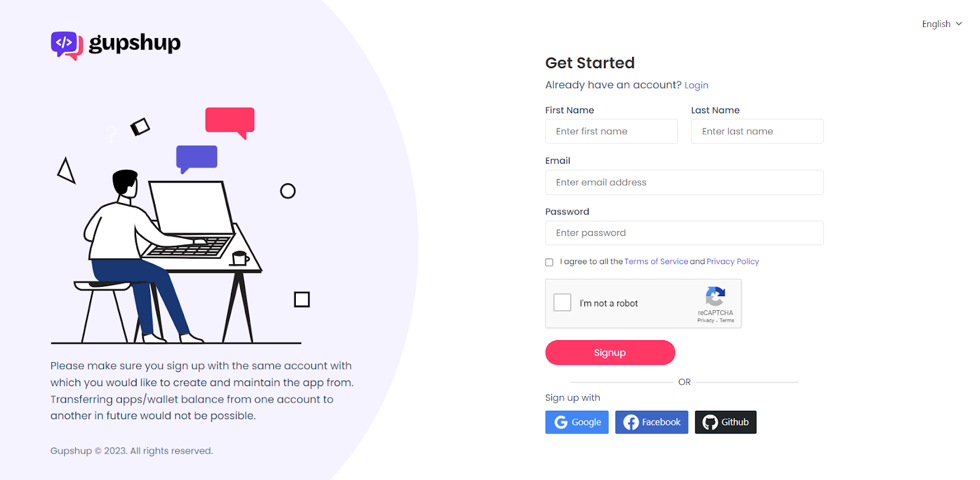Screen dimensions: 980x480
Task: Follow the Login link
Action: pyautogui.click(x=696, y=85)
